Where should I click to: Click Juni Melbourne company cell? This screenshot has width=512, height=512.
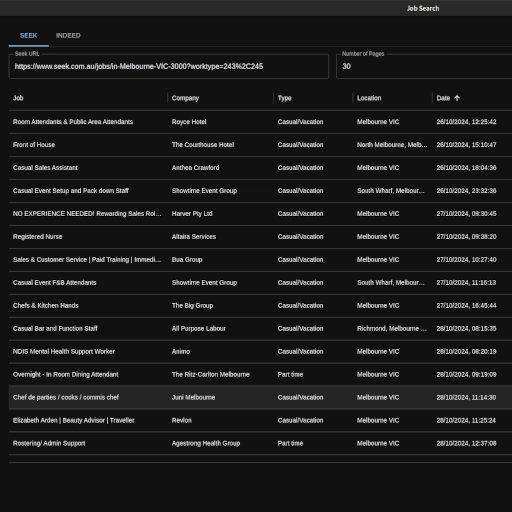193,397
